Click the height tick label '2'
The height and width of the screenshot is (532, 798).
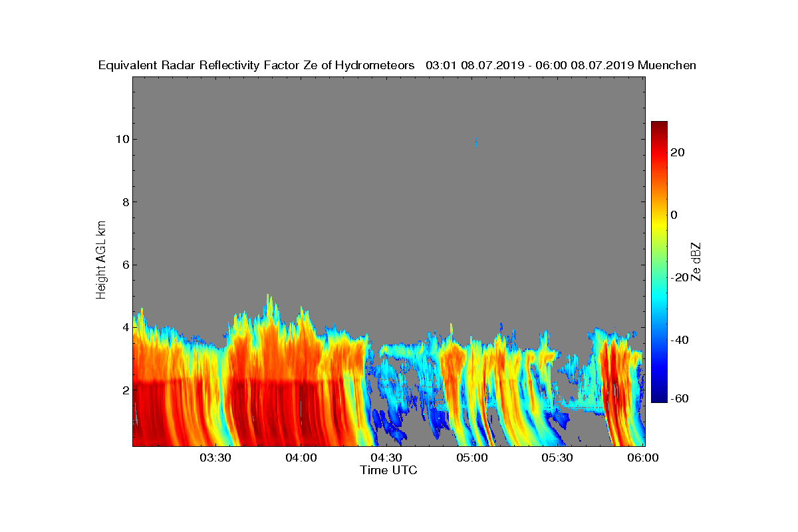125,390
